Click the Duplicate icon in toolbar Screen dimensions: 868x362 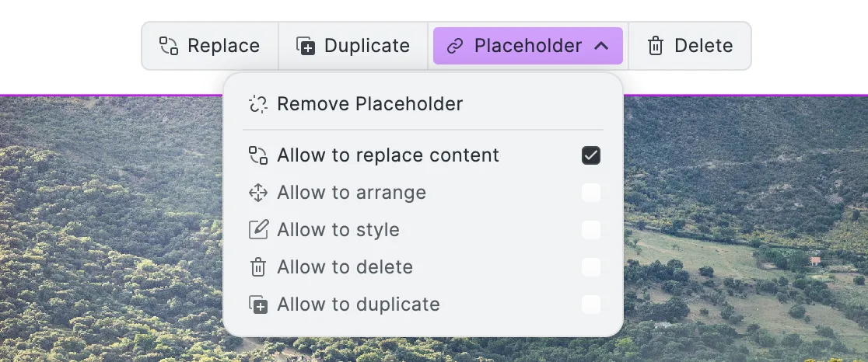(x=306, y=46)
